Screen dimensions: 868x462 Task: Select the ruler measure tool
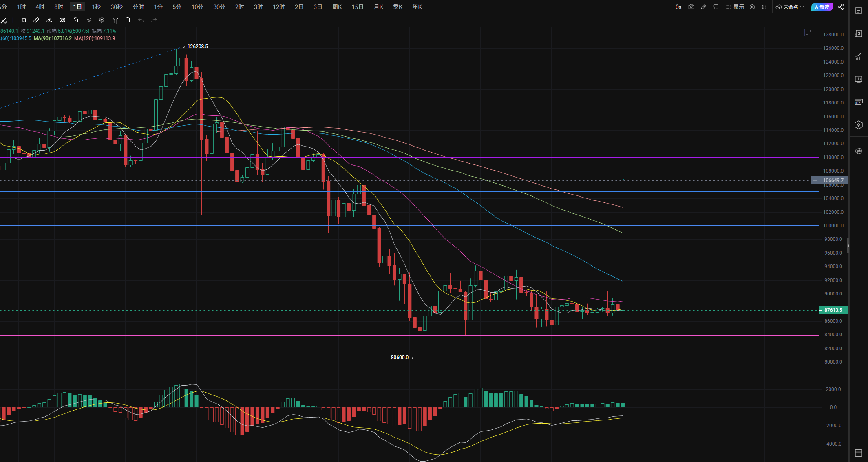click(36, 20)
